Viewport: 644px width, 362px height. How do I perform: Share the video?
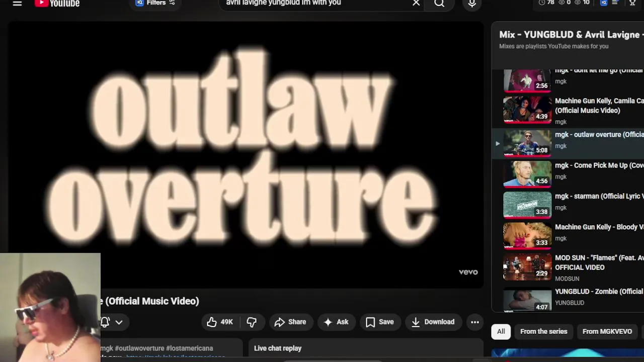(x=290, y=322)
